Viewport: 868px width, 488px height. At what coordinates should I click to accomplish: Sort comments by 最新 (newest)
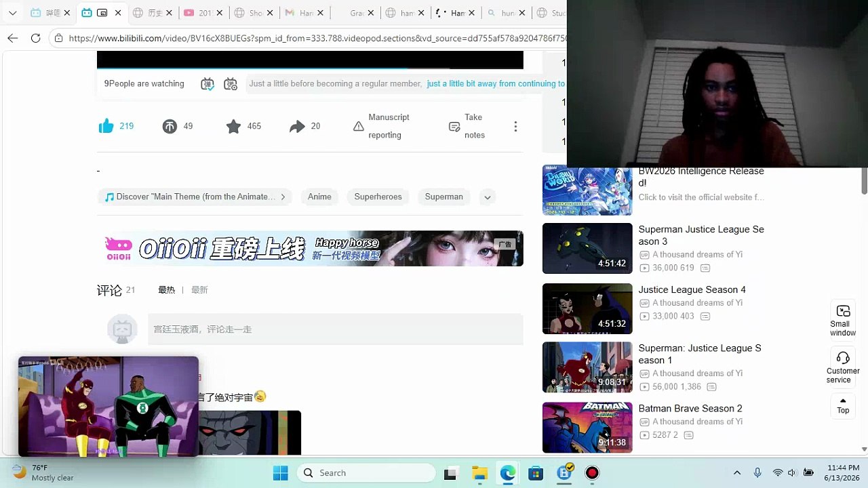199,290
